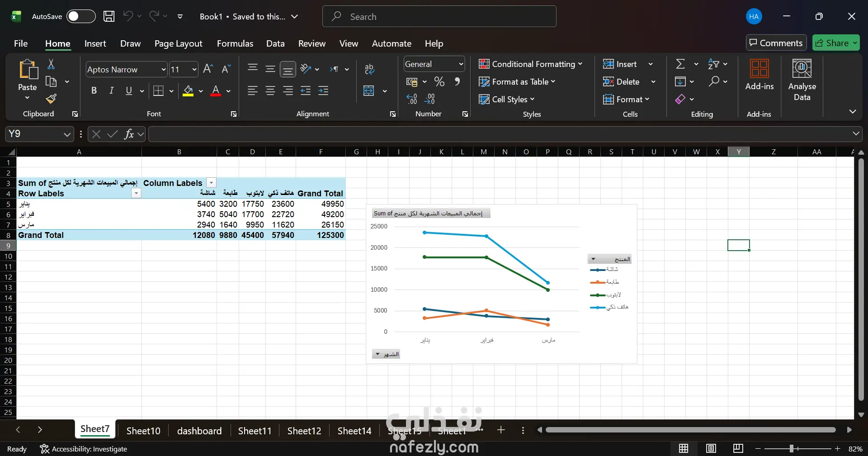Toggle the AutoSave switch

(81, 17)
